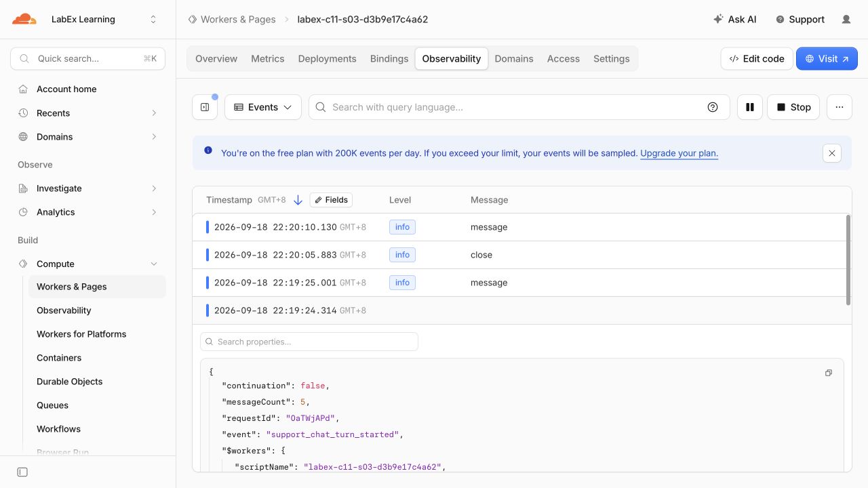Click the Visit button
868x488 pixels.
click(827, 59)
